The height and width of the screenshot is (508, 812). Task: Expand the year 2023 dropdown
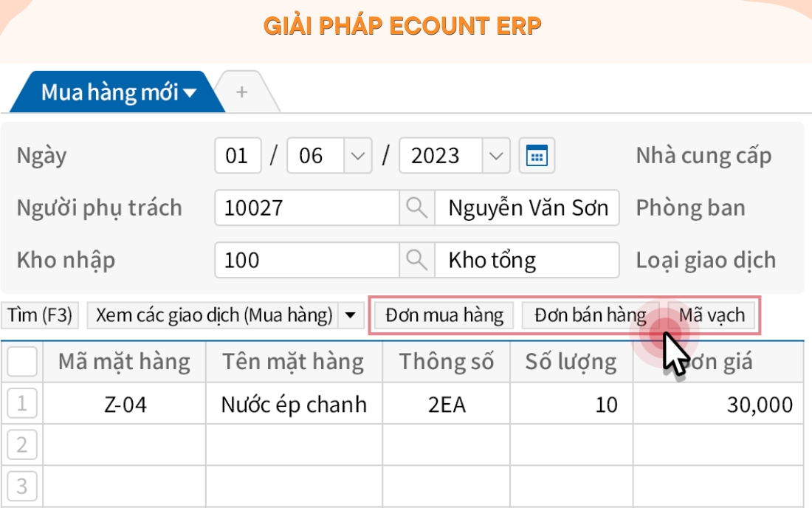point(496,155)
